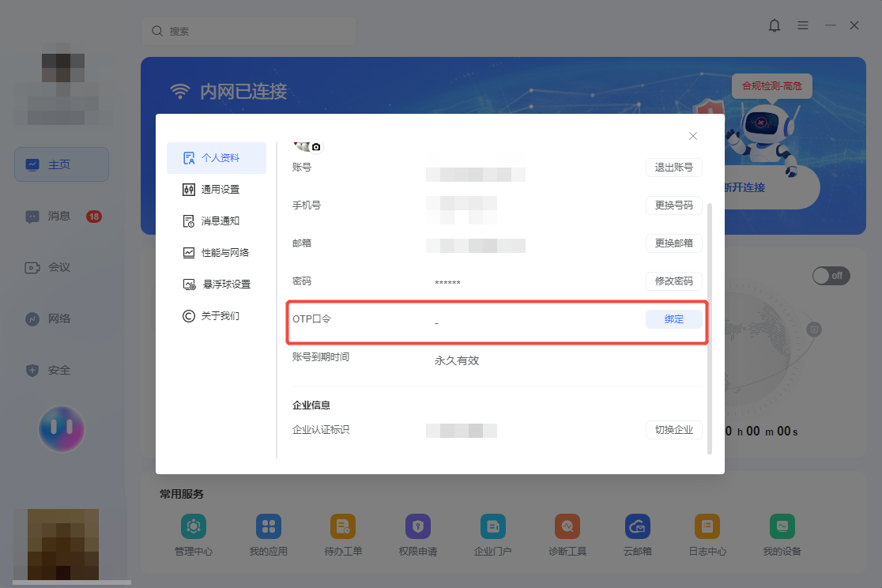This screenshot has height=588, width=882.
Task: Click the shield icon beside the map
Action: click(813, 329)
